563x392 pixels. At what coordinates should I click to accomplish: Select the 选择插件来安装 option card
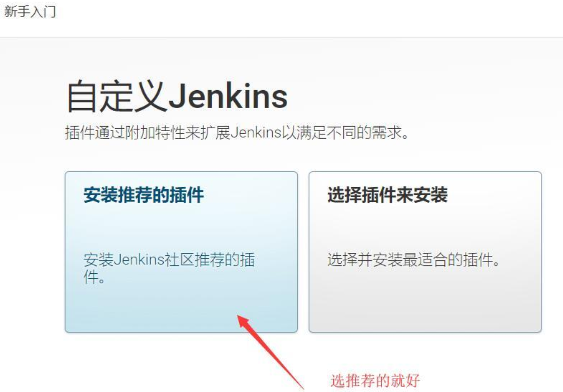pyautogui.click(x=425, y=252)
